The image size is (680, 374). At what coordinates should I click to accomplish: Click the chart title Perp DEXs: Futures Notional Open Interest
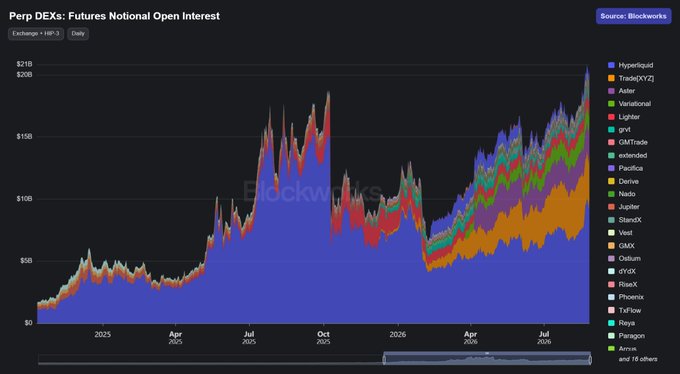point(114,16)
